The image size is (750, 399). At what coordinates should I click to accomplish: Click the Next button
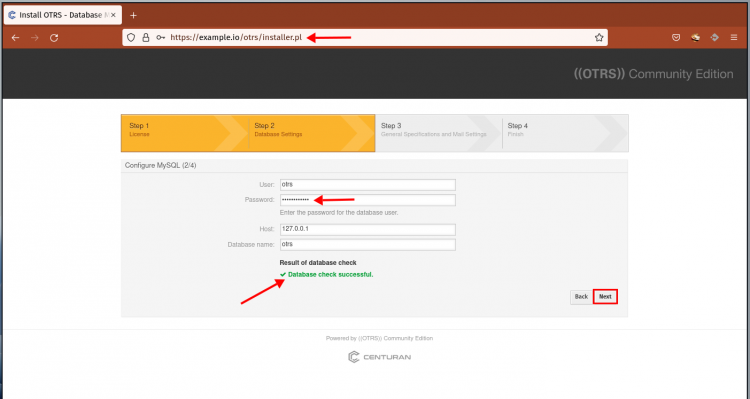605,297
